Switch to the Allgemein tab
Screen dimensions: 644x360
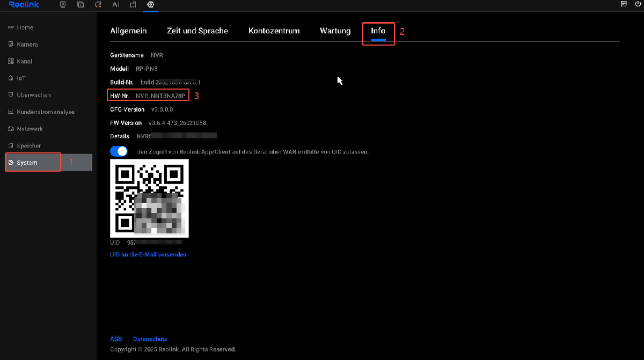coord(128,31)
